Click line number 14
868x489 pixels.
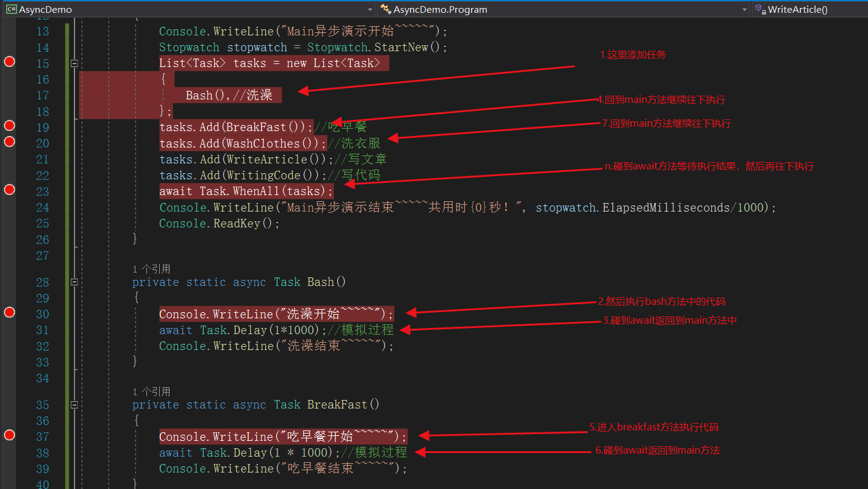click(43, 48)
